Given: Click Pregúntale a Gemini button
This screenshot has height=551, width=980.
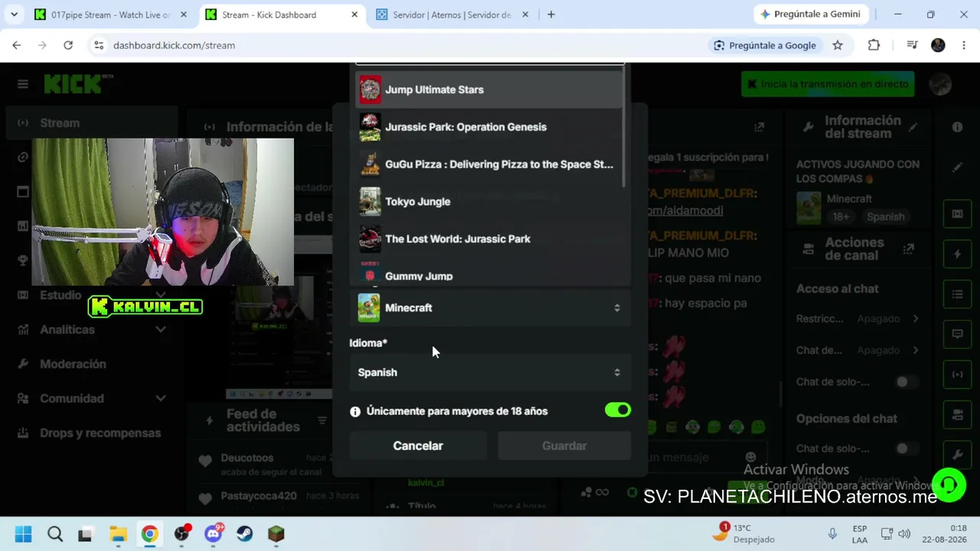Looking at the screenshot, I should (x=809, y=15).
